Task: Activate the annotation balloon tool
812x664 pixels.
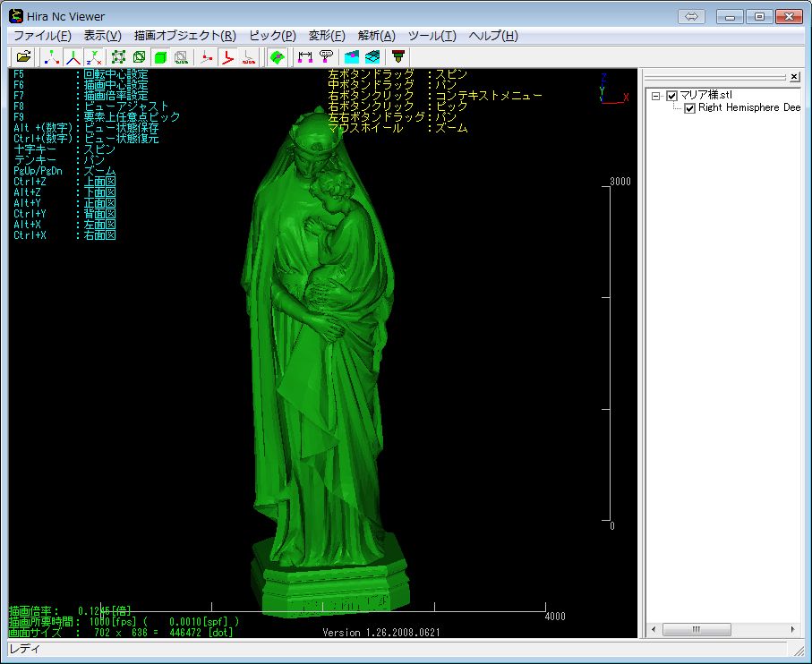Action: [326, 57]
